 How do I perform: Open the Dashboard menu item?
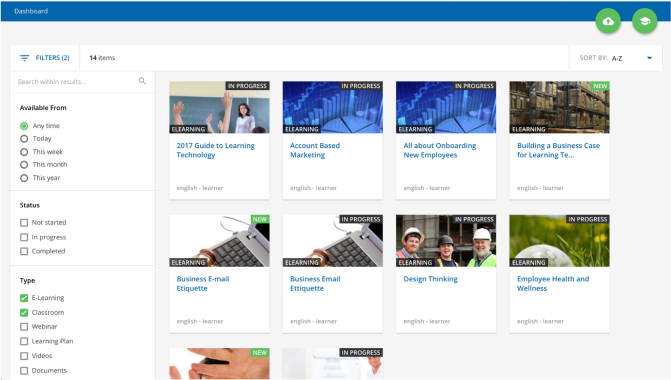[x=31, y=11]
